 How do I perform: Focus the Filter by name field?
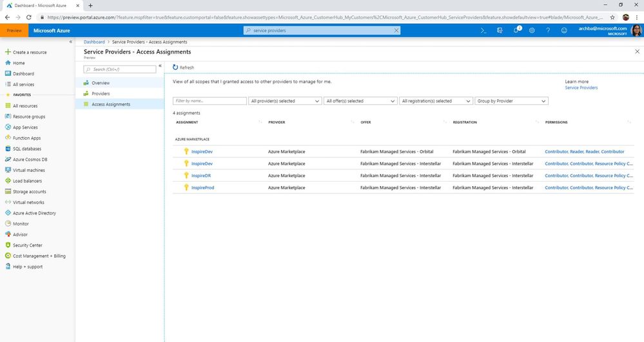coord(210,101)
